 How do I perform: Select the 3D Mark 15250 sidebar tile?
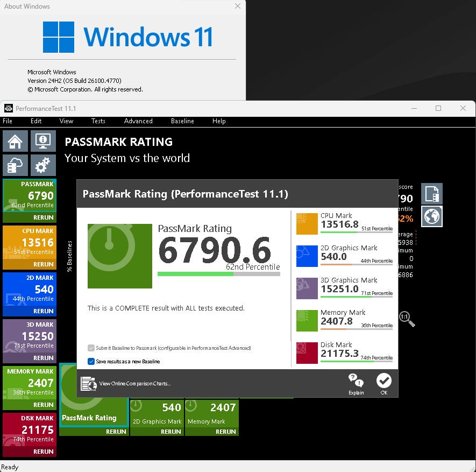[30, 336]
